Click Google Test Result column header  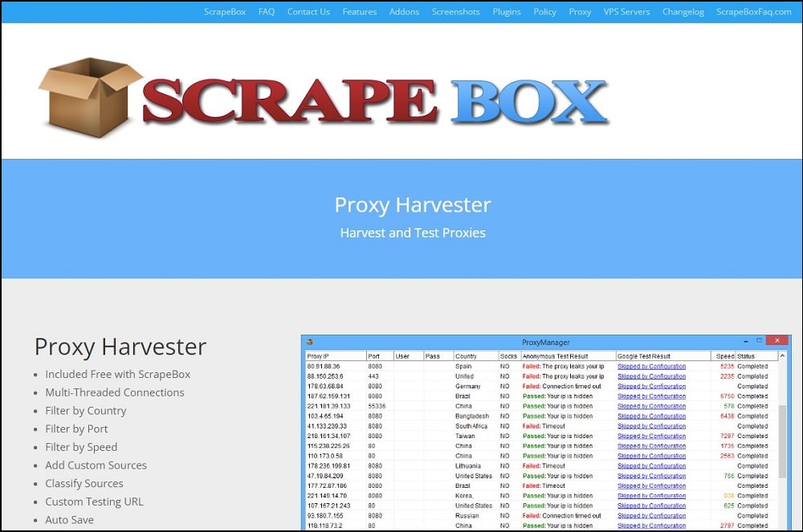click(x=664, y=356)
